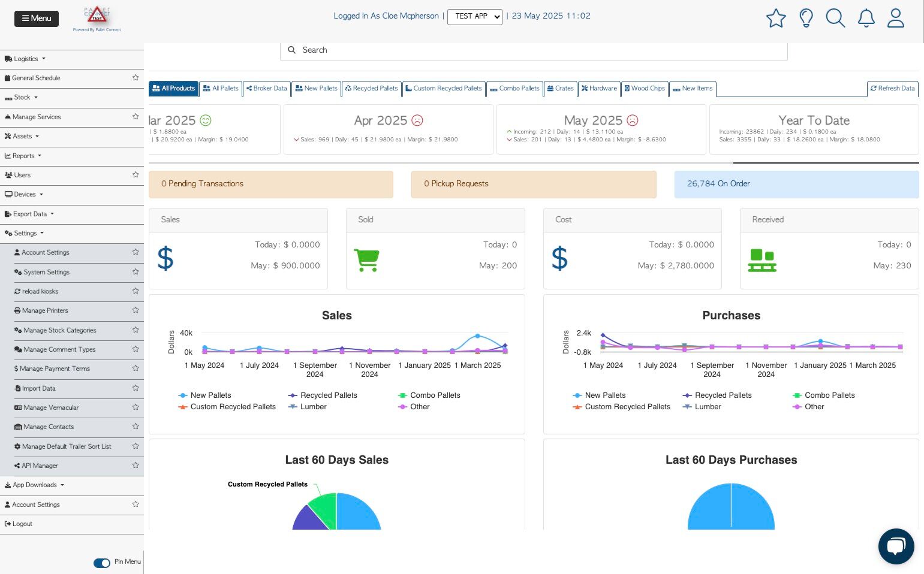Viewport: 924px width, 574px height.
Task: Star the System Settings item
Action: (136, 272)
